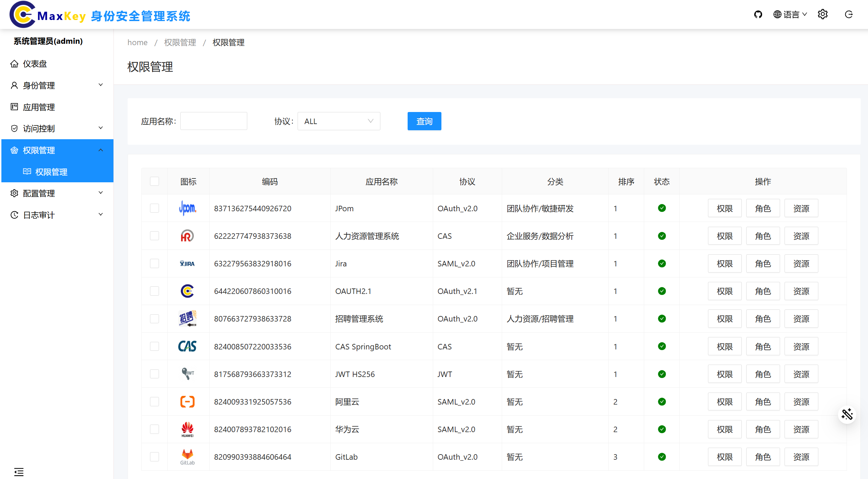
Task: Open the GitHub icon link in header
Action: 758,14
